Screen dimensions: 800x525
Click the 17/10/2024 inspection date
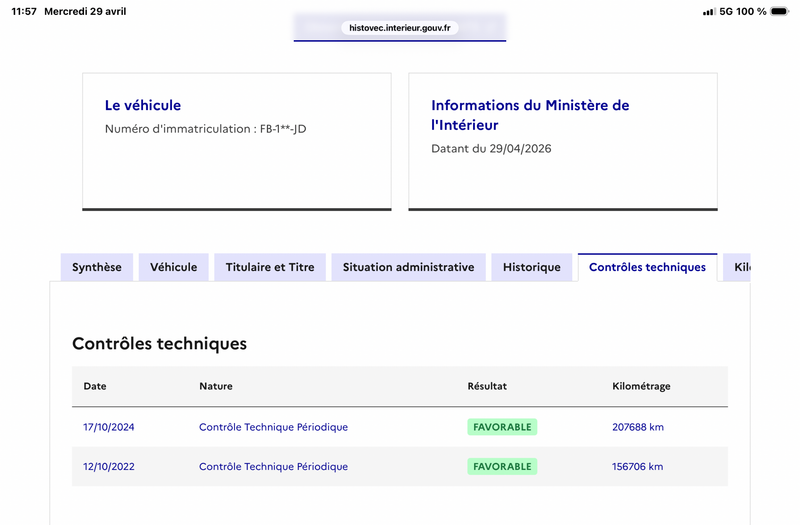(x=109, y=427)
